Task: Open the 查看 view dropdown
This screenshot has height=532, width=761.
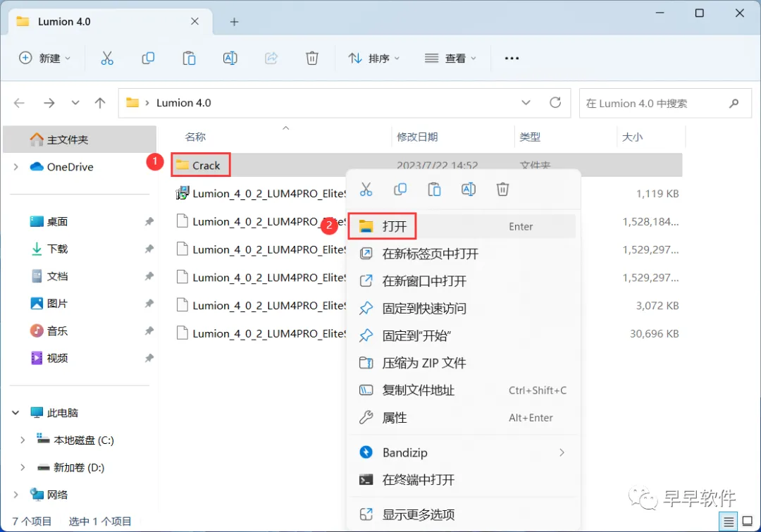Action: pos(450,58)
